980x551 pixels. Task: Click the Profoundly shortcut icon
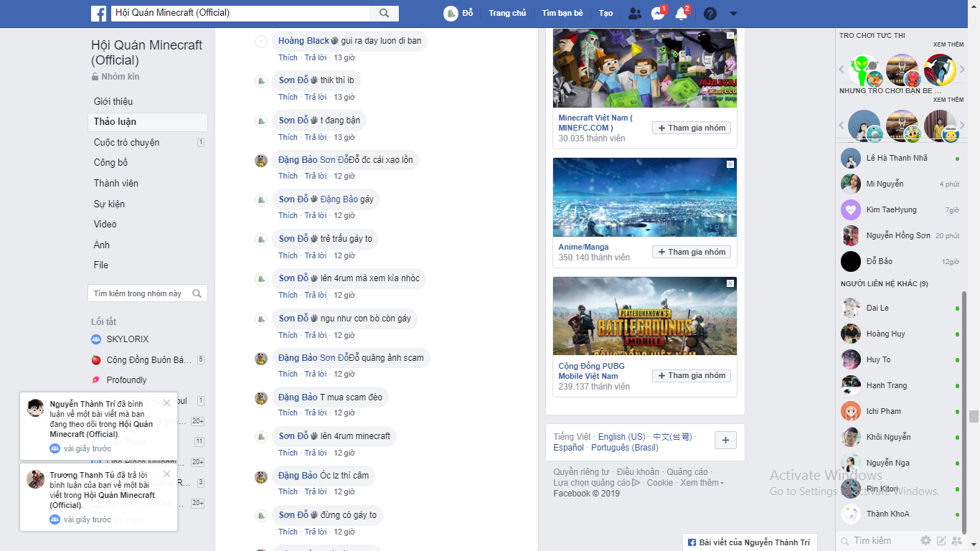(96, 380)
